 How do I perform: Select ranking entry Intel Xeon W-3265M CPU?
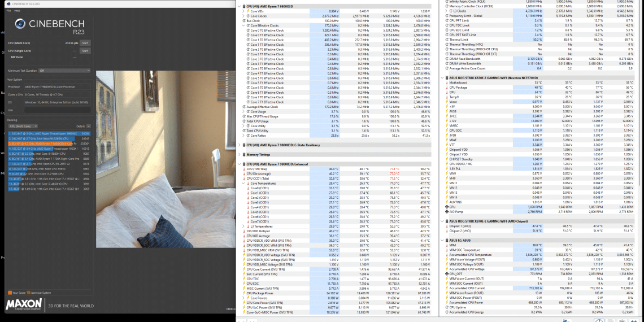pyautogui.click(x=49, y=138)
